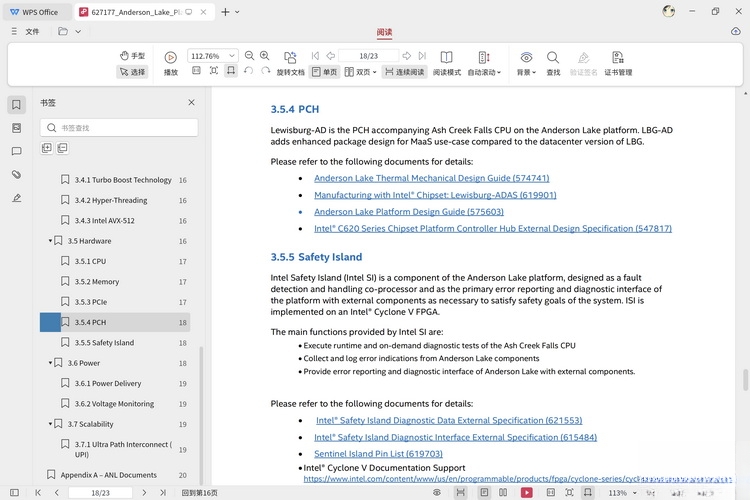Open the Bookmarks panel sidebar icon

click(16, 104)
